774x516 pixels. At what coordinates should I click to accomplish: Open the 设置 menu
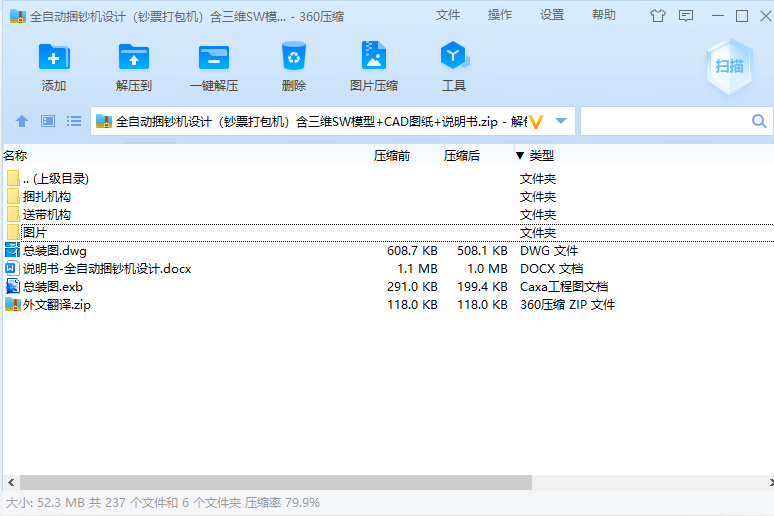pyautogui.click(x=552, y=15)
